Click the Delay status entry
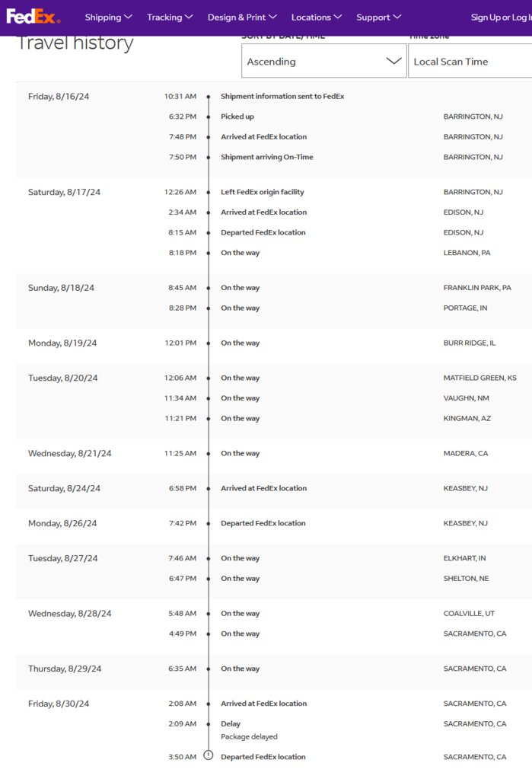Screen dimensions: 532x779 point(231,724)
